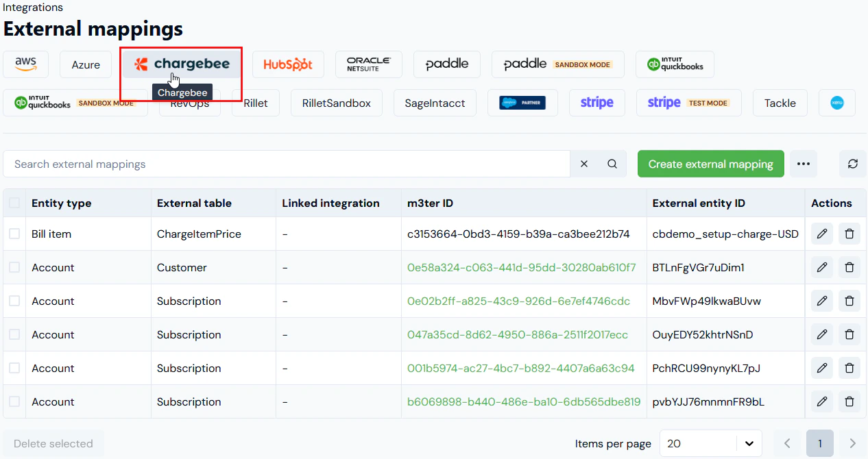Select the Salesforce Partner integration logo

[522, 103]
